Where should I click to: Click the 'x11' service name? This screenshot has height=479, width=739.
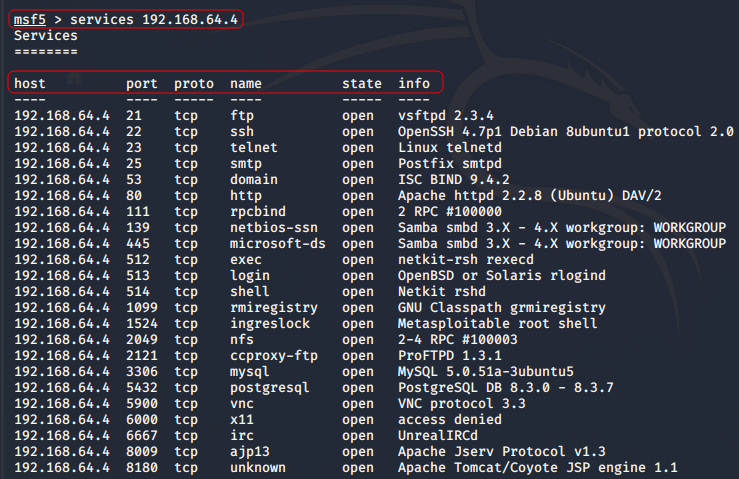coord(242,420)
